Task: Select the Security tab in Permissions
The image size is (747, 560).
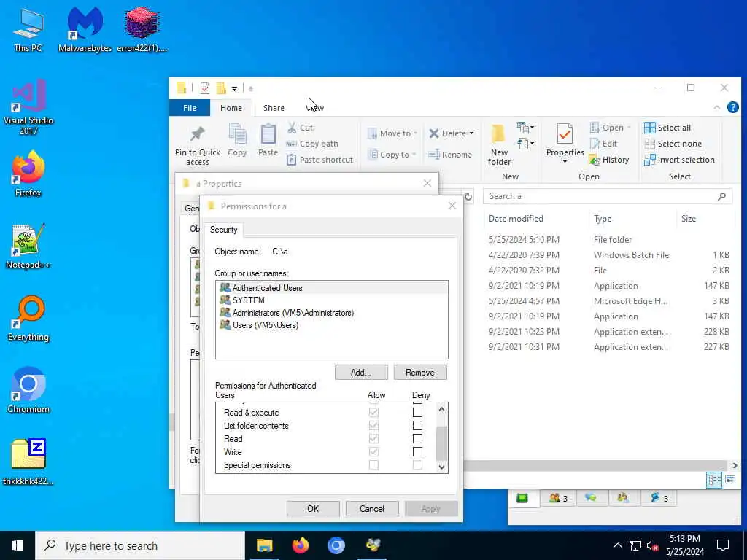Action: [x=223, y=230]
